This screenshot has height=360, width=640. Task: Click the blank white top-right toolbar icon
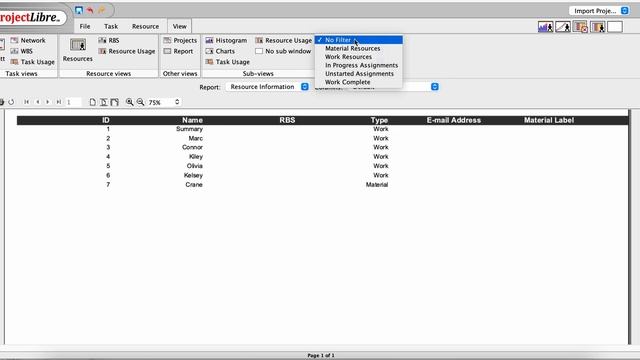point(615,27)
